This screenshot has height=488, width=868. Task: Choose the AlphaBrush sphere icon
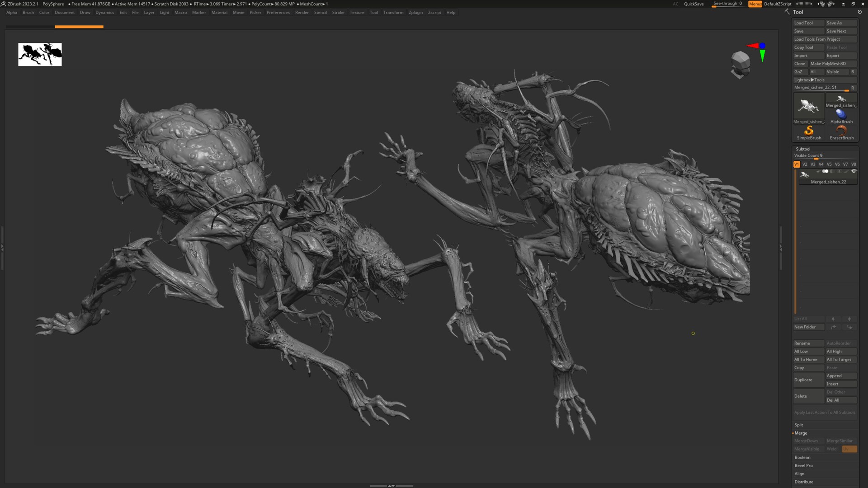pyautogui.click(x=841, y=114)
